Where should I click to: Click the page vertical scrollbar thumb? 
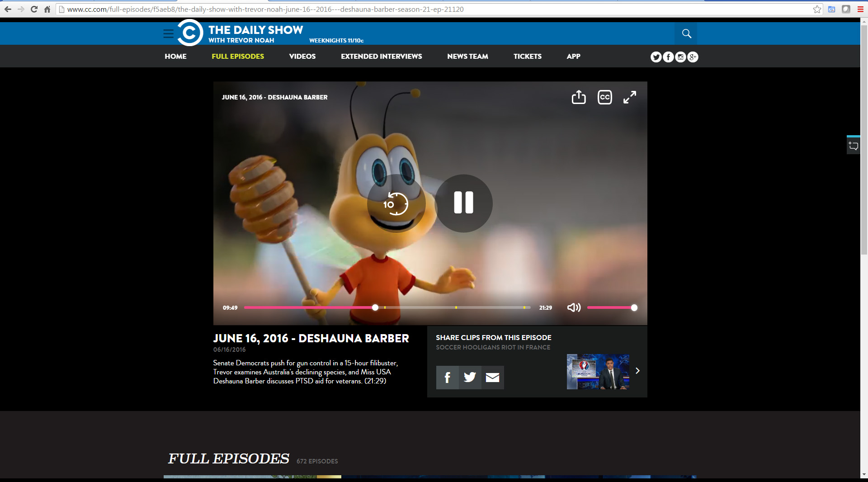(864, 140)
